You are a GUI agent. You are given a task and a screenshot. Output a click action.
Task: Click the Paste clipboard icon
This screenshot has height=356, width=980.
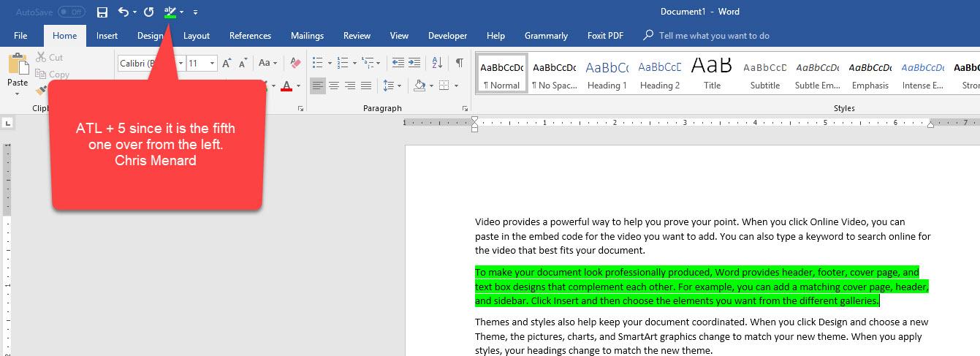18,64
